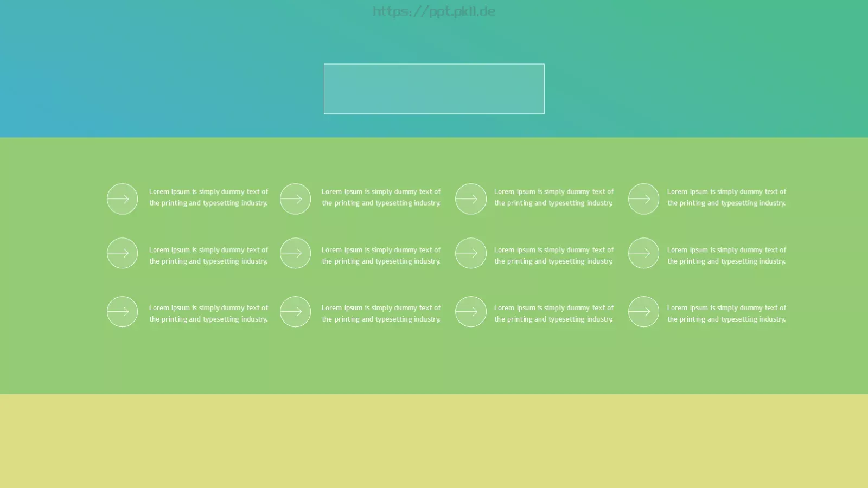Select the arrow icon in middle row, second column

click(295, 253)
